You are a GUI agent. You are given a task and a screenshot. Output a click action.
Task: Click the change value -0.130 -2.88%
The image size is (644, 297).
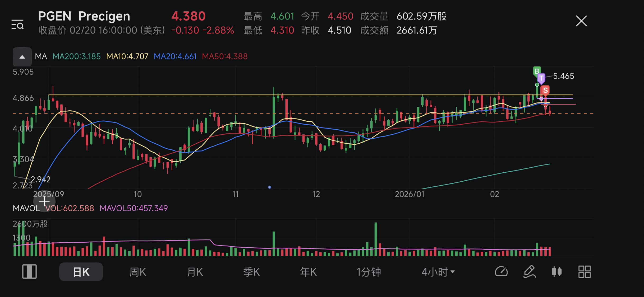[x=203, y=30]
